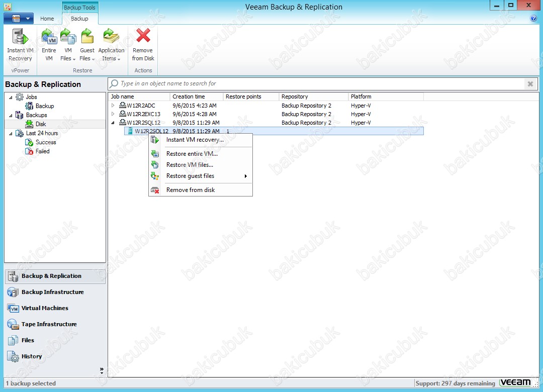Clear the search box with X button
Screen dimensions: 543x392
pyautogui.click(x=530, y=83)
